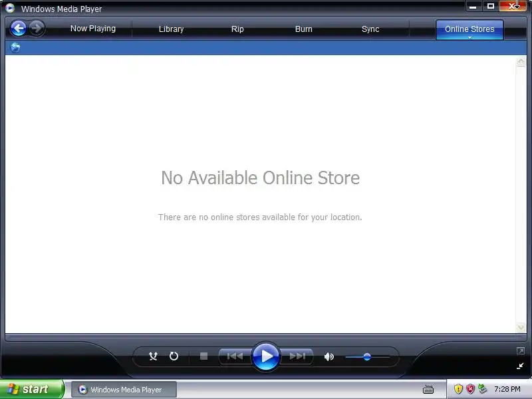This screenshot has height=399, width=532.
Task: Click the 7:28 PM clock
Action: (507, 389)
